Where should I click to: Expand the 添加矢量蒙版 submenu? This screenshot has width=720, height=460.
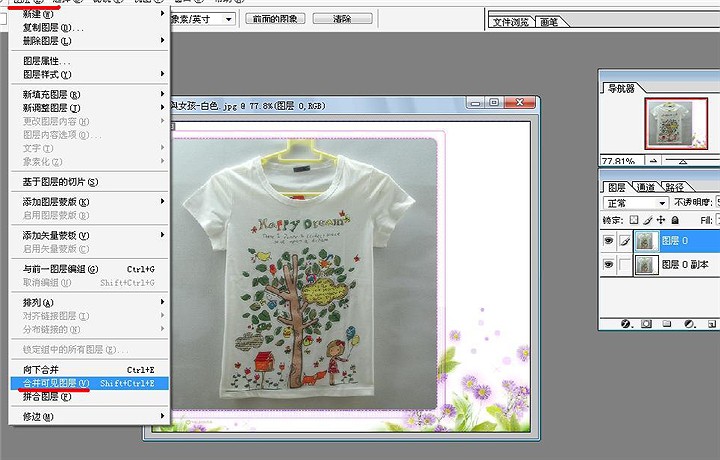point(162,235)
